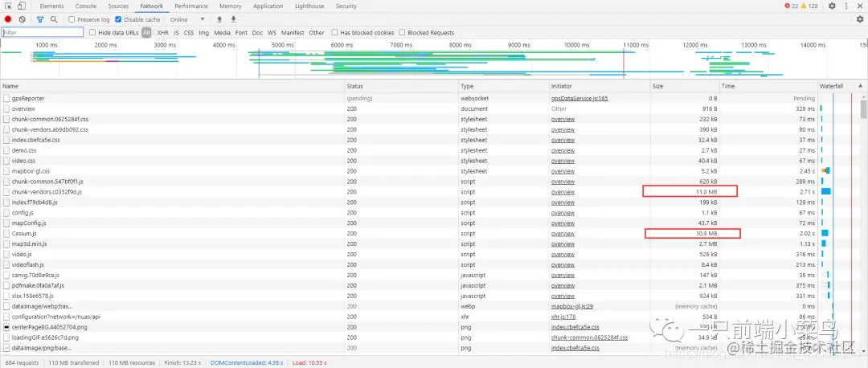
Task: Open the DevTools more options menu
Action: click(847, 6)
